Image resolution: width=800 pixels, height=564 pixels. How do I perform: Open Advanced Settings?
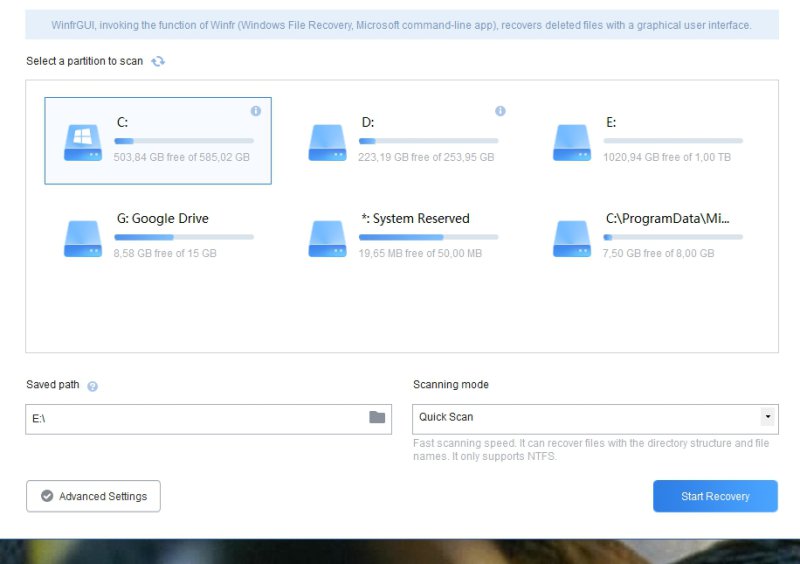[x=93, y=496]
